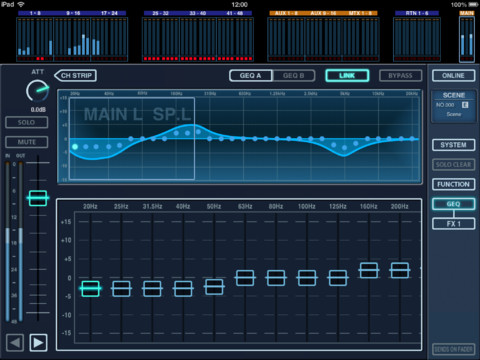
Task: Toggle the LINK button
Action: click(347, 75)
